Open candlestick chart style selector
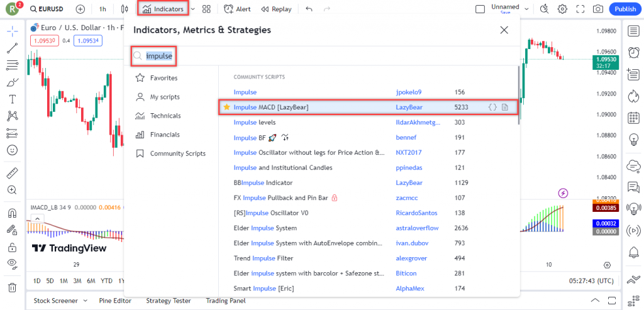The image size is (644, 310). pyautogui.click(x=125, y=9)
